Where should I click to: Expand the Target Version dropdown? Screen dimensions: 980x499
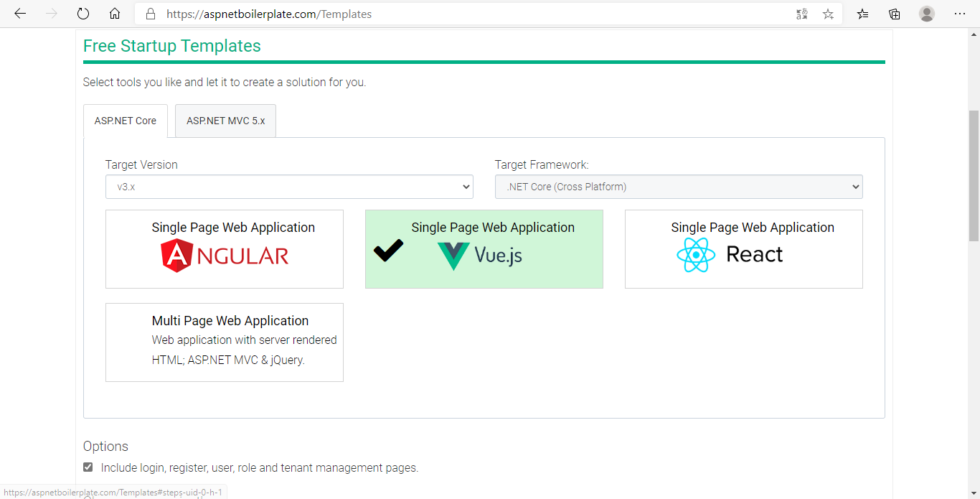pyautogui.click(x=289, y=187)
